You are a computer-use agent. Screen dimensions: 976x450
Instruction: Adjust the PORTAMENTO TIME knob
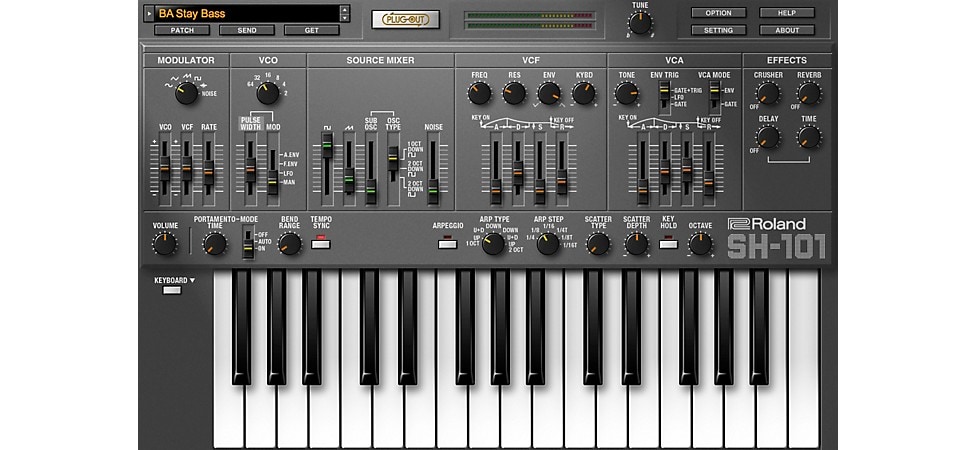[215, 243]
